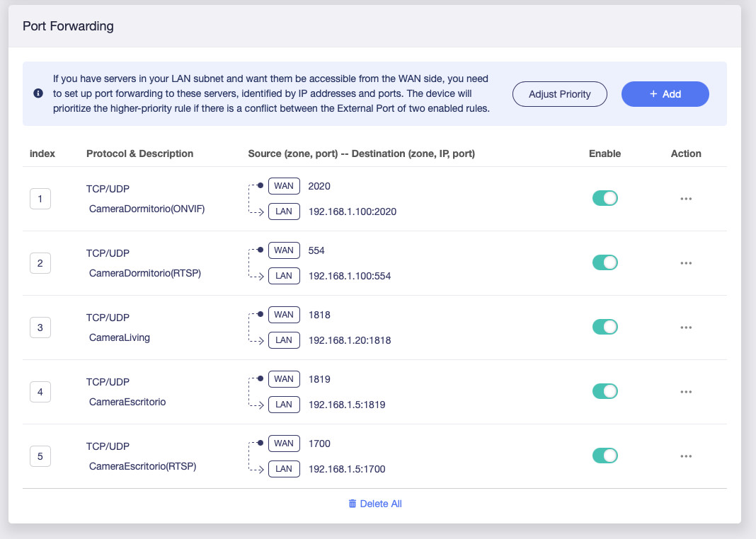Click TCP/UDP protocol in the CameraDormitorio(ONVIF) row
The image size is (756, 539).
[x=108, y=189]
